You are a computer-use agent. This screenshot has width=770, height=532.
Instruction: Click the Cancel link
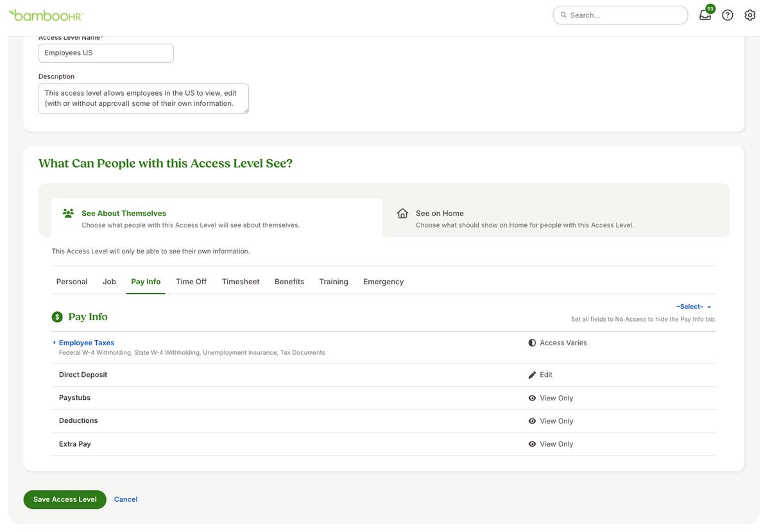[x=126, y=499]
